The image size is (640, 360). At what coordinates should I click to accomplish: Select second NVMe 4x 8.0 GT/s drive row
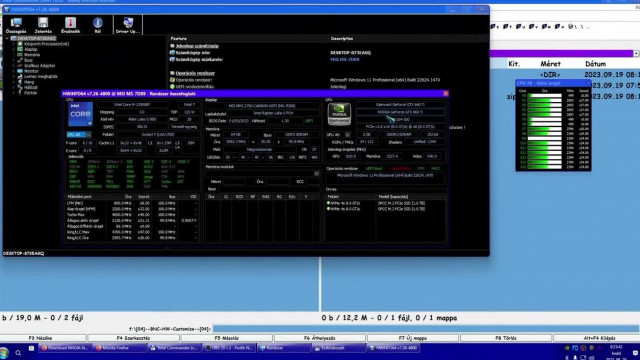tap(385, 209)
